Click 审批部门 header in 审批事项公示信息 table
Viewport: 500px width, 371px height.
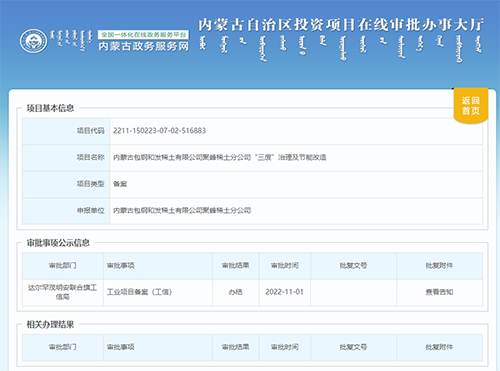63,266
